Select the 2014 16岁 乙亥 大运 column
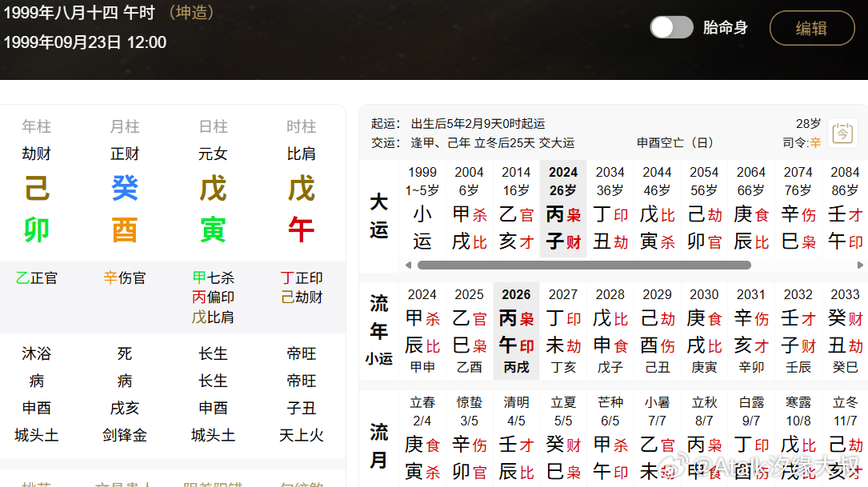868x487 pixels. click(516, 209)
